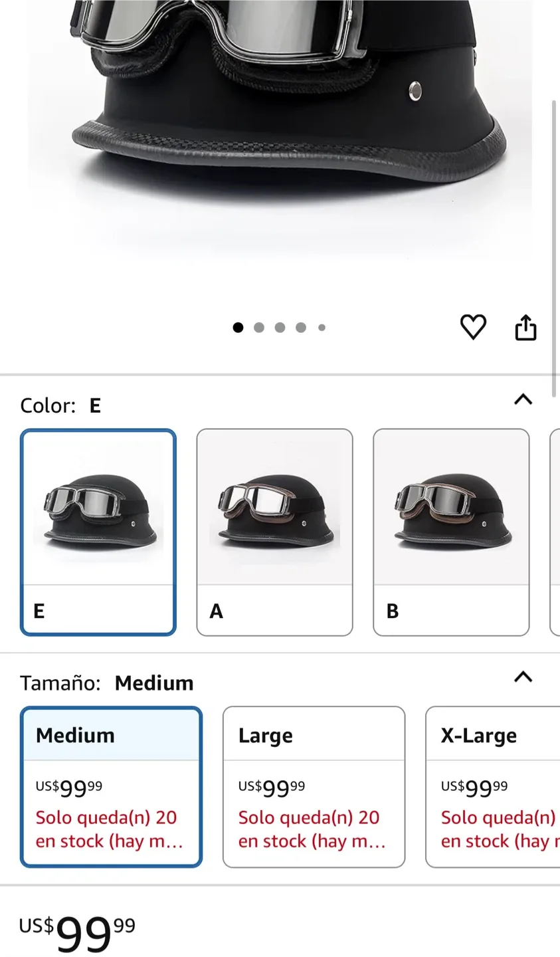Go to second image pagination dot
This screenshot has width=560, height=957.
tap(259, 328)
